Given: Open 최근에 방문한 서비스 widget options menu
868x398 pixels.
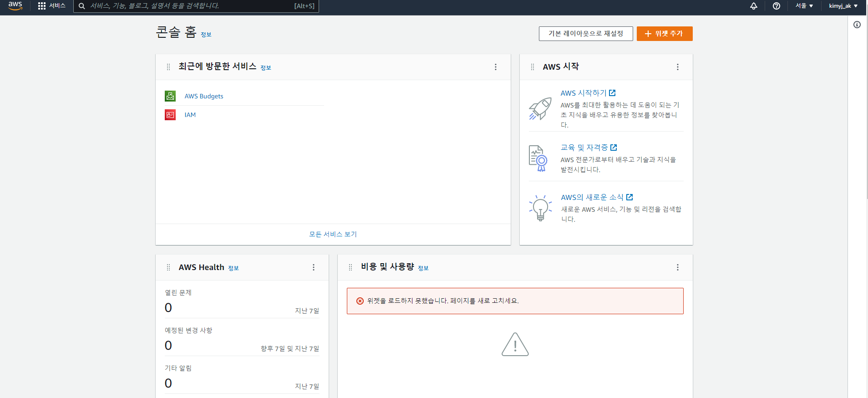Looking at the screenshot, I should tap(496, 67).
